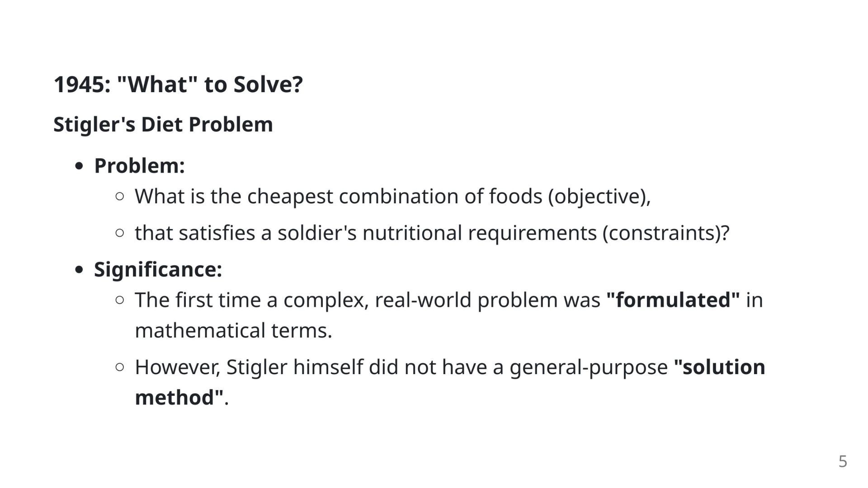The width and height of the screenshot is (868, 488).
Task: Click the bold word 'method"' on the last line
Action: (179, 398)
